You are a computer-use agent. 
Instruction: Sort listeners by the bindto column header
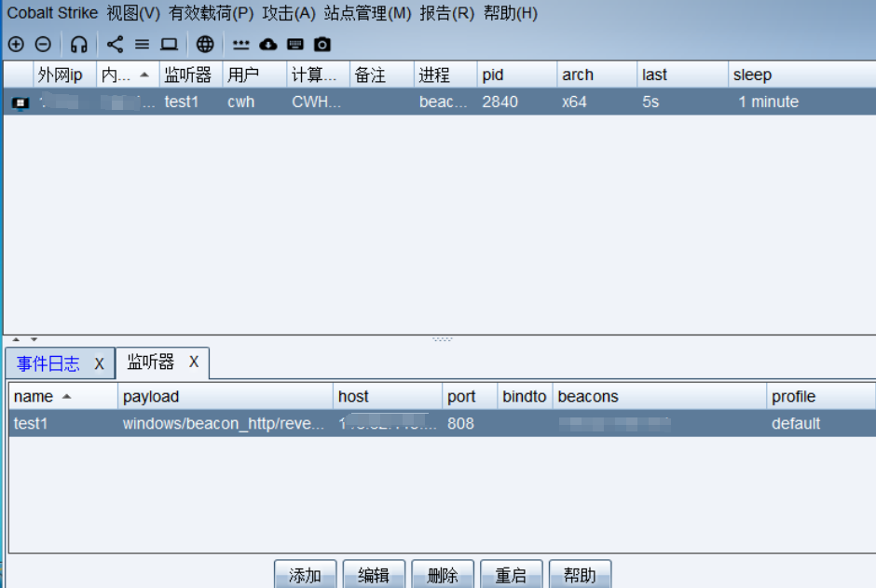[526, 396]
